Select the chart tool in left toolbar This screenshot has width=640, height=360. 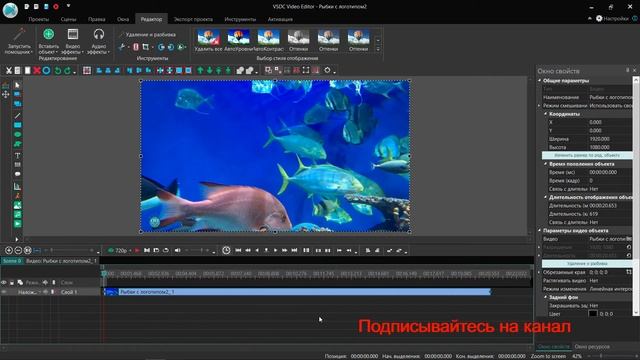(x=17, y=186)
